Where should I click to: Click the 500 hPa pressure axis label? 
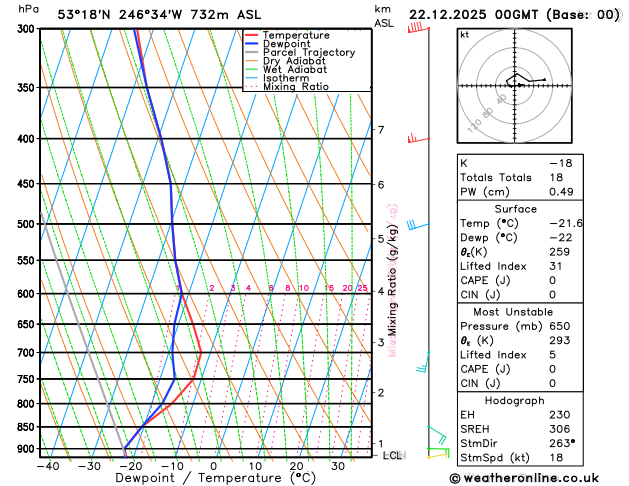(26, 224)
